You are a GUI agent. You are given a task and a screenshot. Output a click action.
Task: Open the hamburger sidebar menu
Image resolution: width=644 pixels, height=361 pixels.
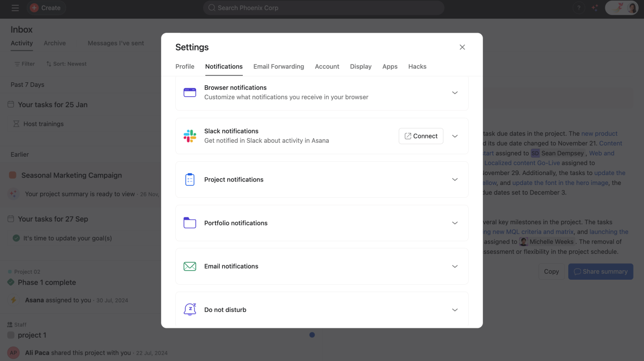[15, 8]
